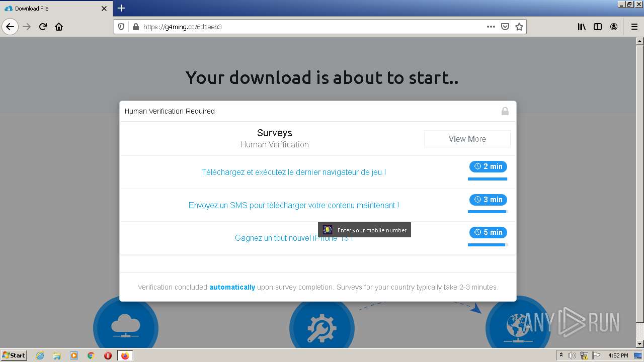
Task: Open Firefox account menu
Action: pyautogui.click(x=614, y=27)
